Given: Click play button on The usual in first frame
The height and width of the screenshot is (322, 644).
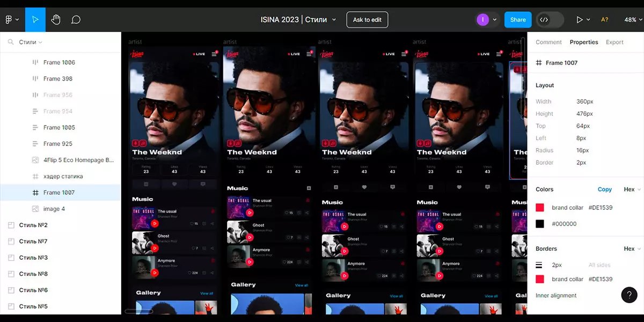Looking at the screenshot, I should coord(155,223).
